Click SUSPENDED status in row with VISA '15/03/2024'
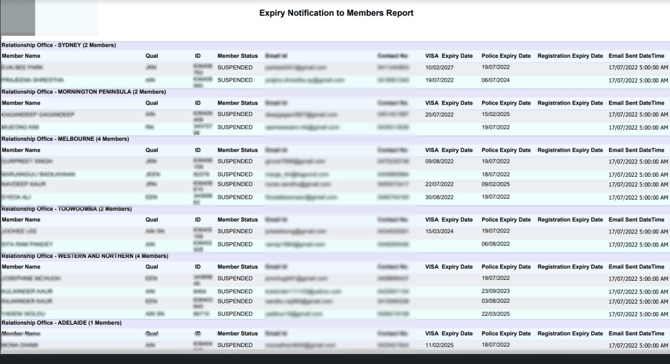This screenshot has height=364, width=670. pos(235,231)
